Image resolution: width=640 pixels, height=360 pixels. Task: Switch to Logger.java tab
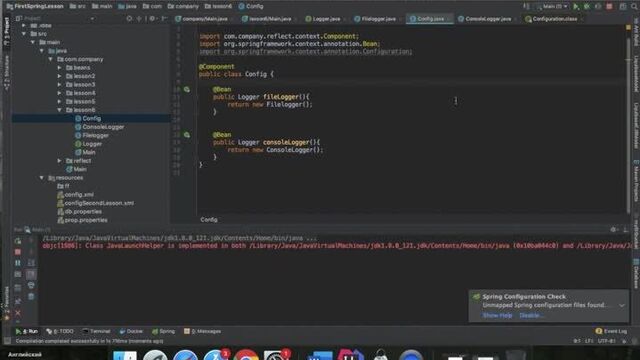(x=326, y=19)
